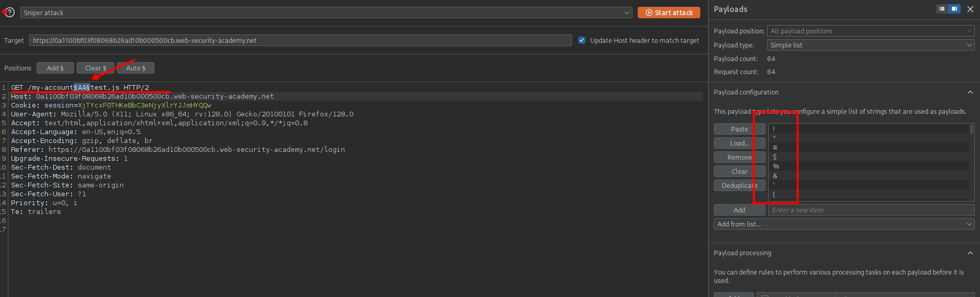Close the Payloads panel
The image size is (980, 297).
point(970,9)
